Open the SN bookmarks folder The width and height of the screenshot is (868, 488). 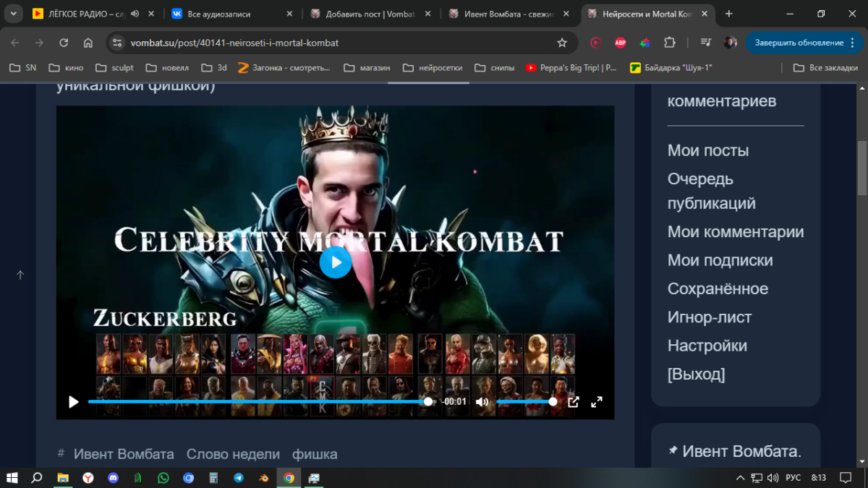click(22, 68)
